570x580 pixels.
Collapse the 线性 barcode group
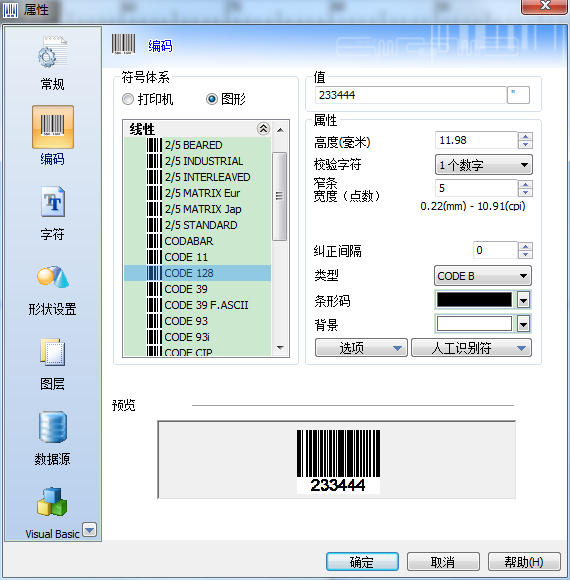pyautogui.click(x=263, y=129)
